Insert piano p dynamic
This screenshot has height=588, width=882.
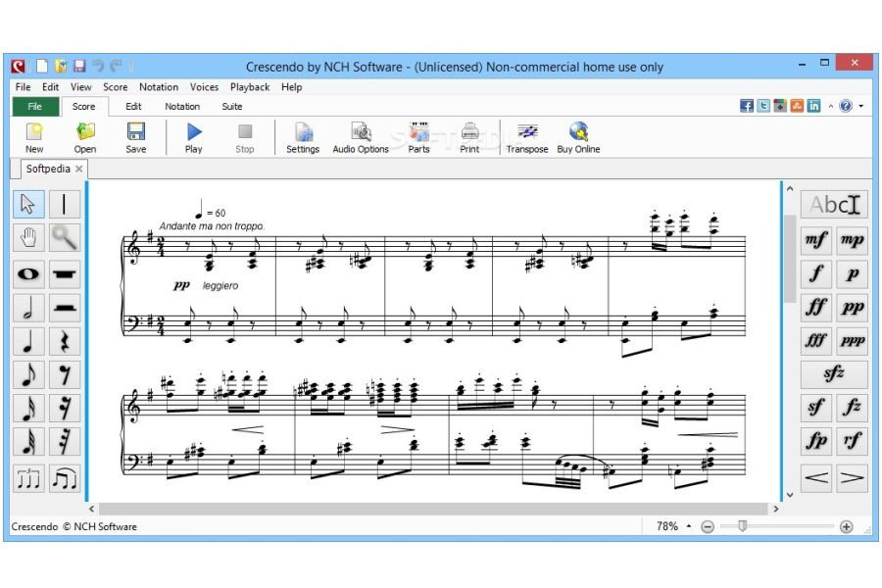point(853,274)
